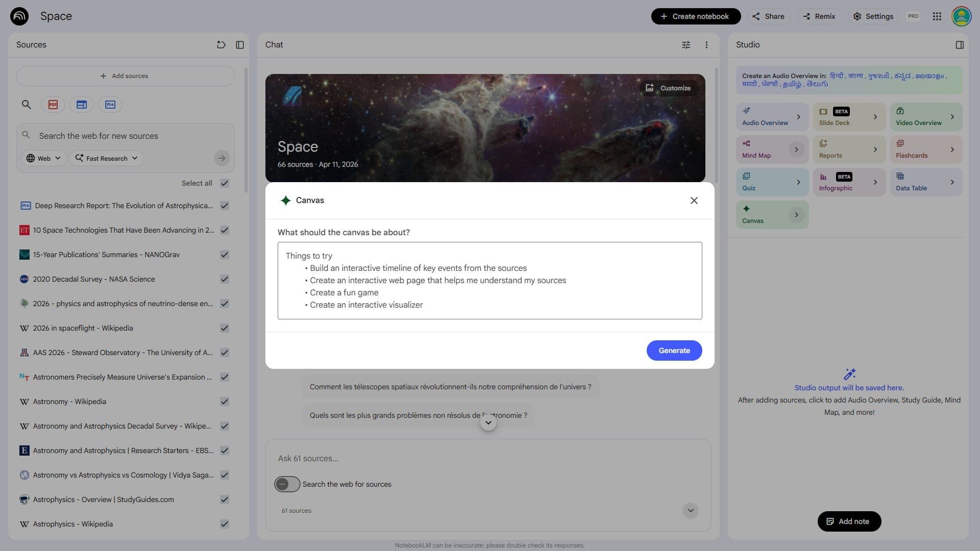The height and width of the screenshot is (551, 980).
Task: Expand the 61 sources chevron in Chat
Action: [x=690, y=510]
